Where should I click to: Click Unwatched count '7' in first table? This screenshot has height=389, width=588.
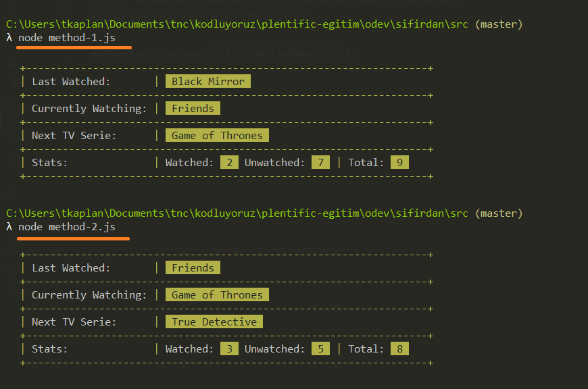(x=320, y=162)
